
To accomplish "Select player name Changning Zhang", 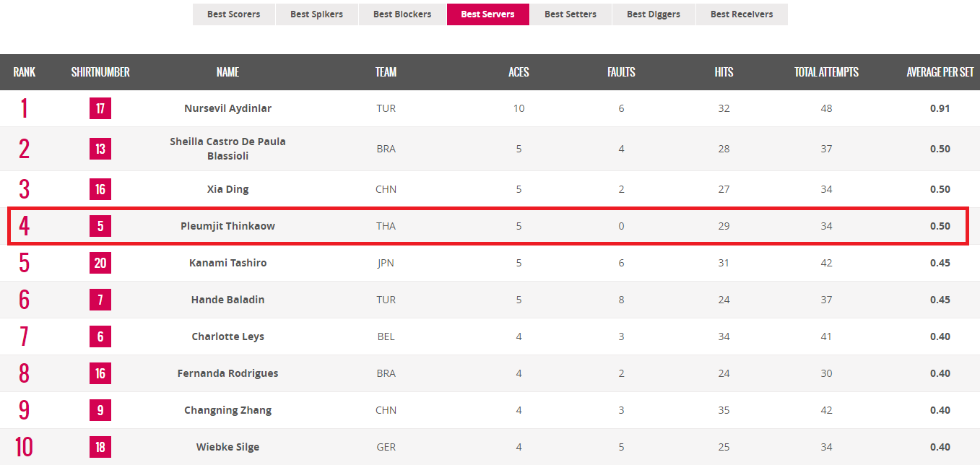I will point(227,410).
